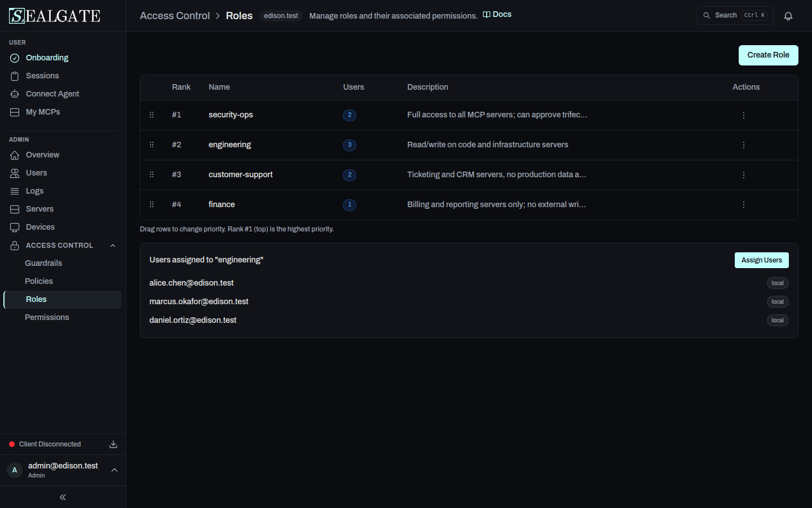The width and height of the screenshot is (812, 508).
Task: Open actions menu for security-ops role
Action: (x=744, y=115)
